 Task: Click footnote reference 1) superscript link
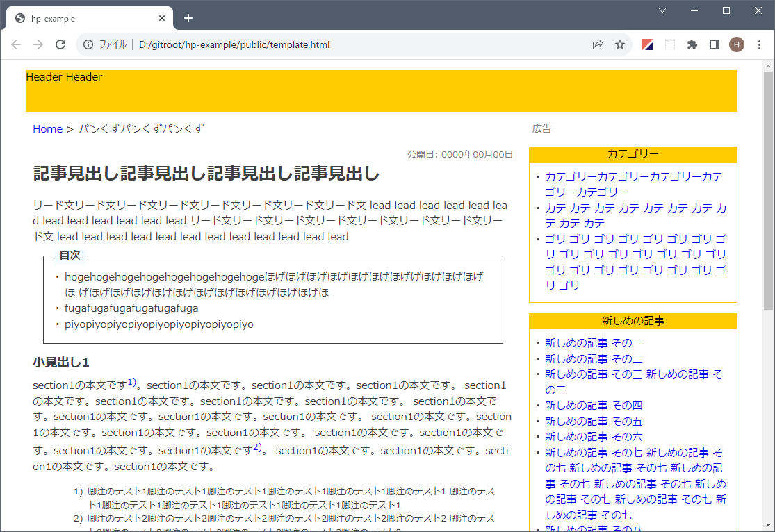(132, 382)
